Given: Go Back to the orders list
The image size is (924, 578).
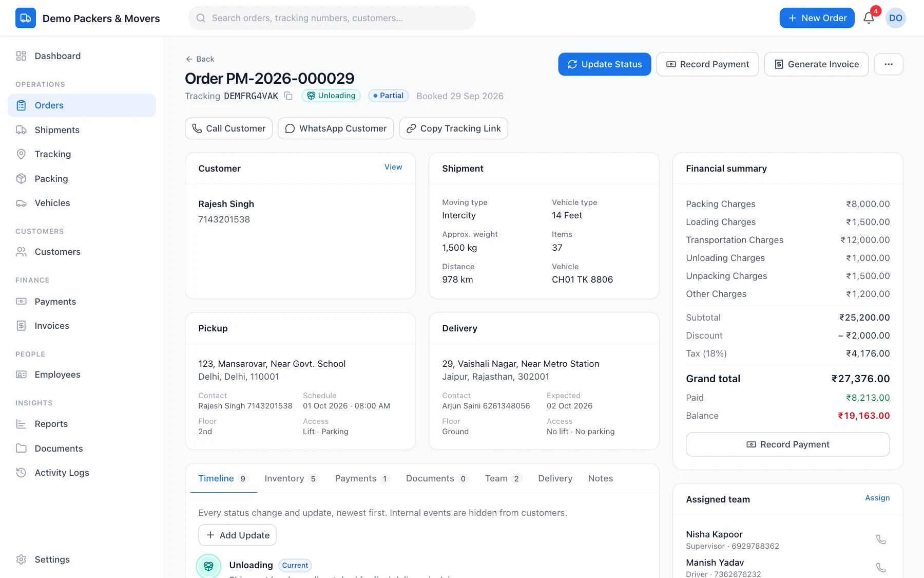Looking at the screenshot, I should click(x=200, y=59).
